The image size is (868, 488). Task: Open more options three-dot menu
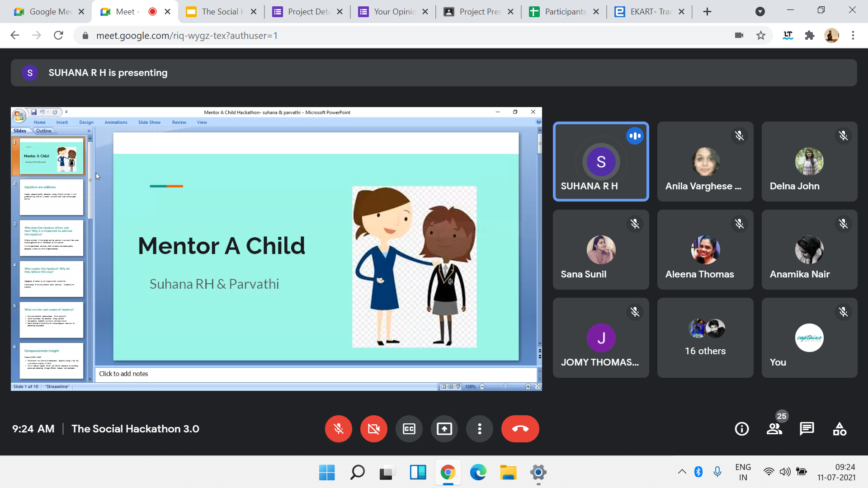(x=479, y=429)
